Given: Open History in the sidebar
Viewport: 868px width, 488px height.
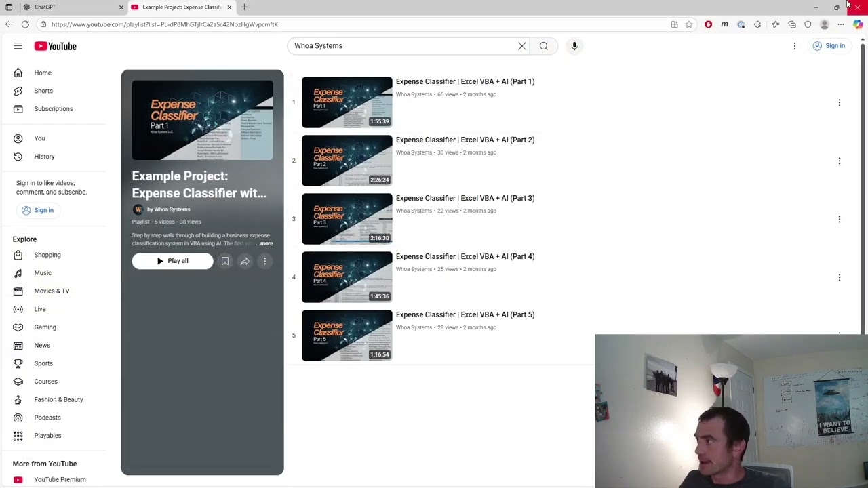Looking at the screenshot, I should click(x=44, y=157).
